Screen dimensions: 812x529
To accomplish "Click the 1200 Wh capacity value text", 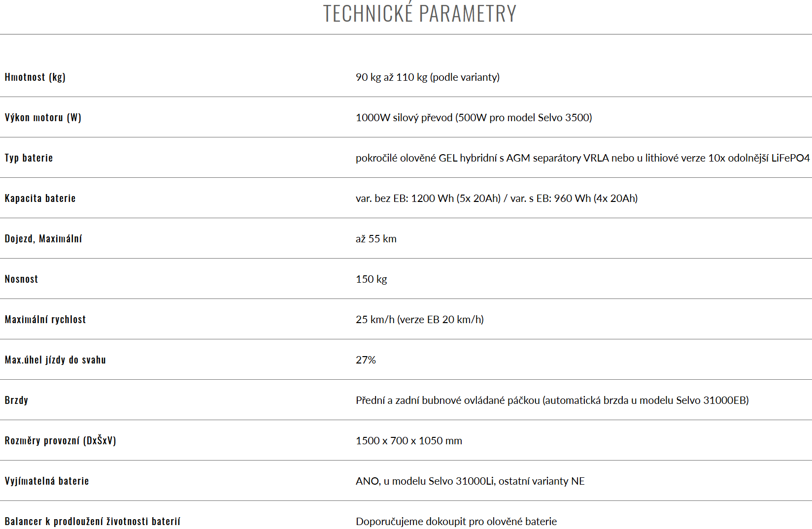I will tap(497, 198).
